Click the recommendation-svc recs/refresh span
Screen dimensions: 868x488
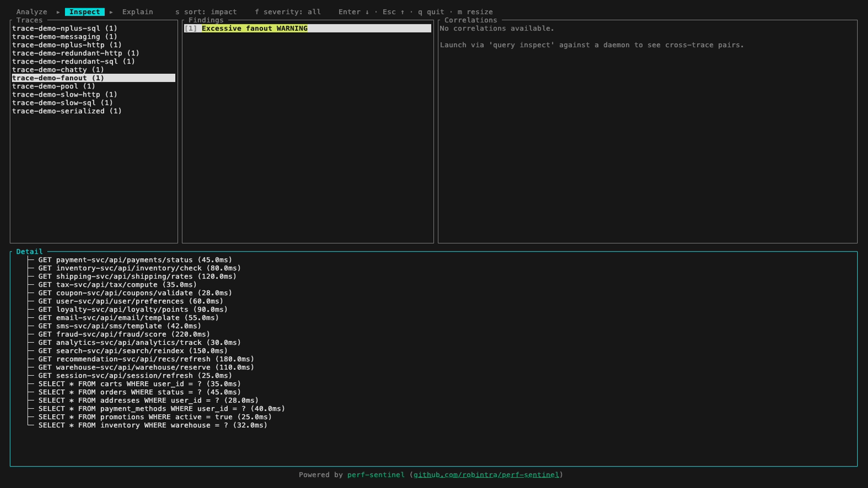click(x=146, y=359)
